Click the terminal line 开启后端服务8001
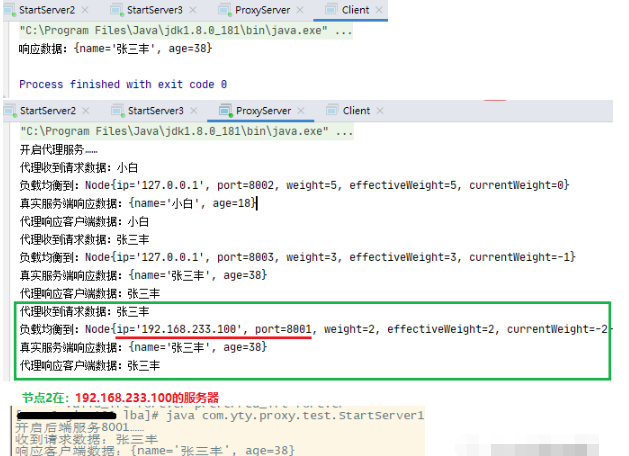The image size is (629, 456). [x=79, y=427]
